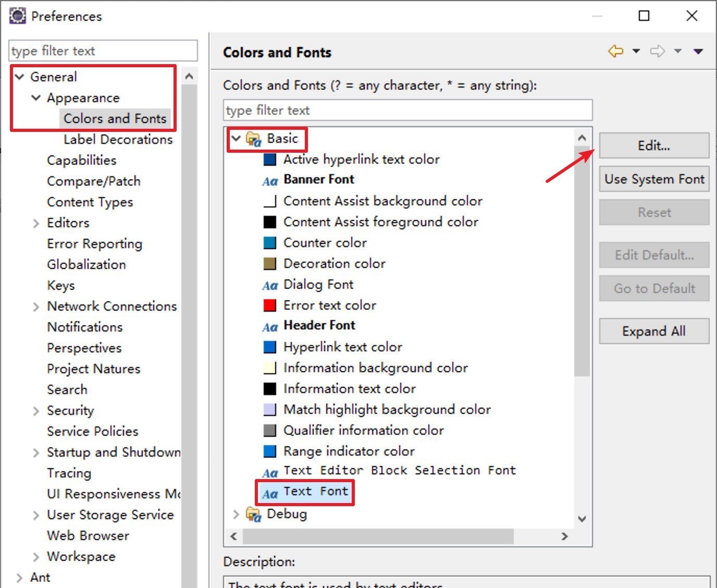Collapse the General preferences section
Viewport: 717px width, 588px height.
pos(19,77)
